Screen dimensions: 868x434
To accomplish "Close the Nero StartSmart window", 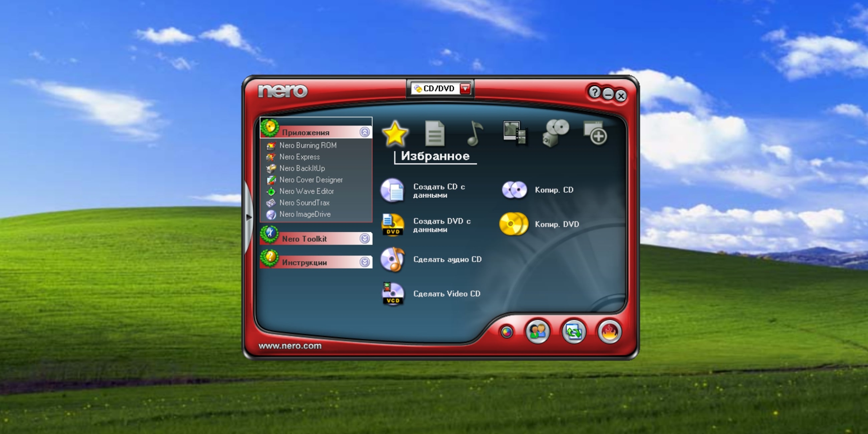I will tap(621, 96).
